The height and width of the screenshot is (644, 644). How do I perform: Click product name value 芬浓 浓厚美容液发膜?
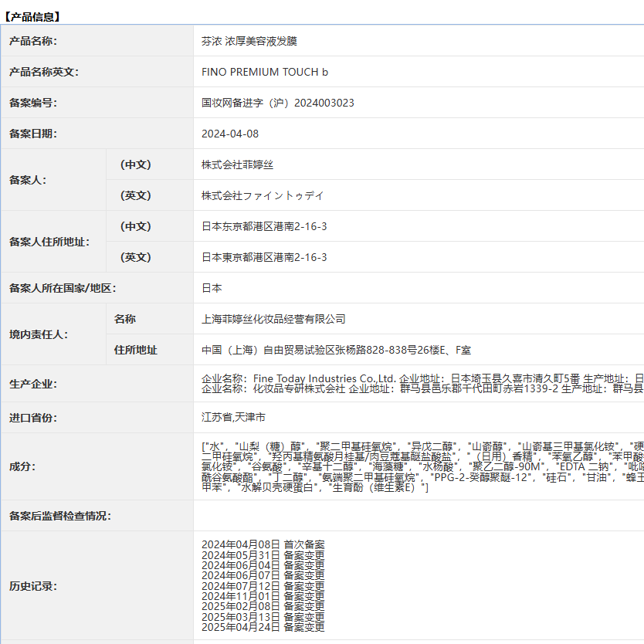tap(249, 41)
